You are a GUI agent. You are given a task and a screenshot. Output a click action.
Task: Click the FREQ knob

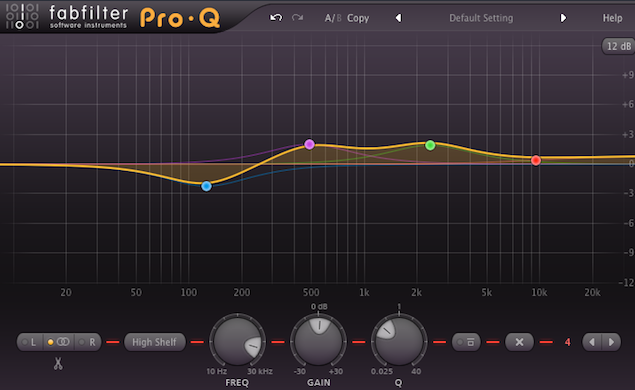237,341
